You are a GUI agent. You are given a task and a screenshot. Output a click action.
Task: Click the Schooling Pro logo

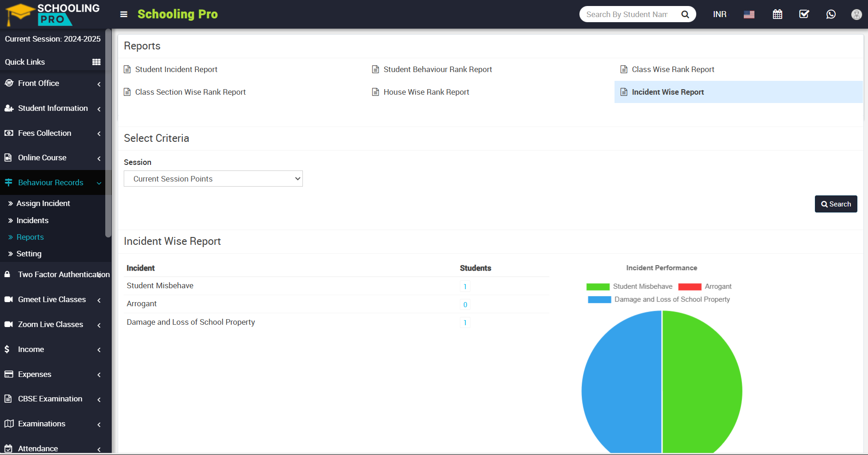53,14
